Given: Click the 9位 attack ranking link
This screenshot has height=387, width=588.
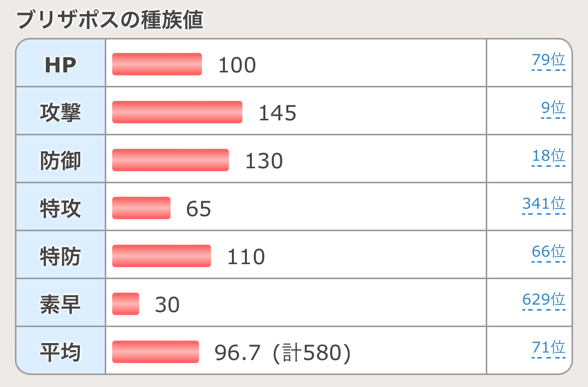Looking at the screenshot, I should pyautogui.click(x=553, y=108).
